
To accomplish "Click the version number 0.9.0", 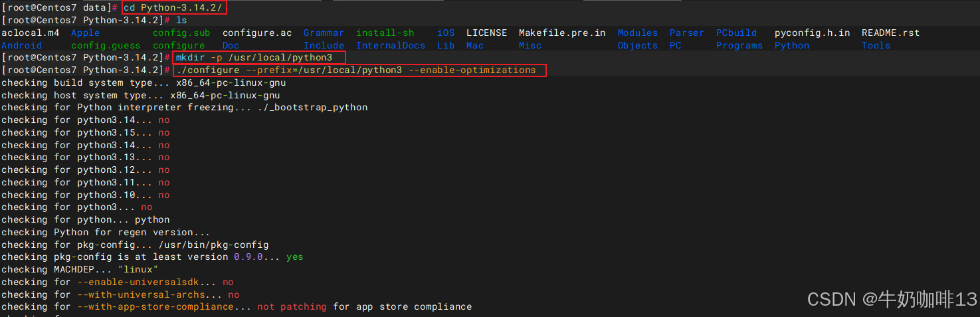I will coord(248,257).
